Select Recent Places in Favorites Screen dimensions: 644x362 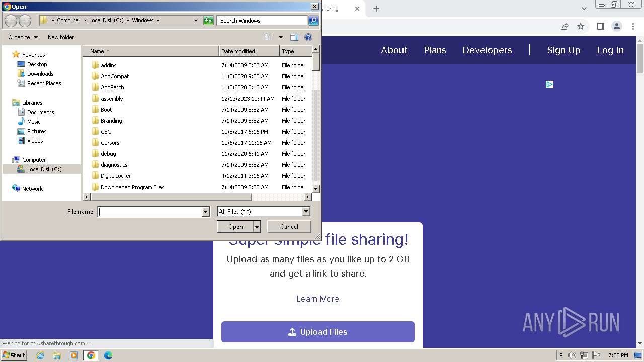click(x=44, y=83)
